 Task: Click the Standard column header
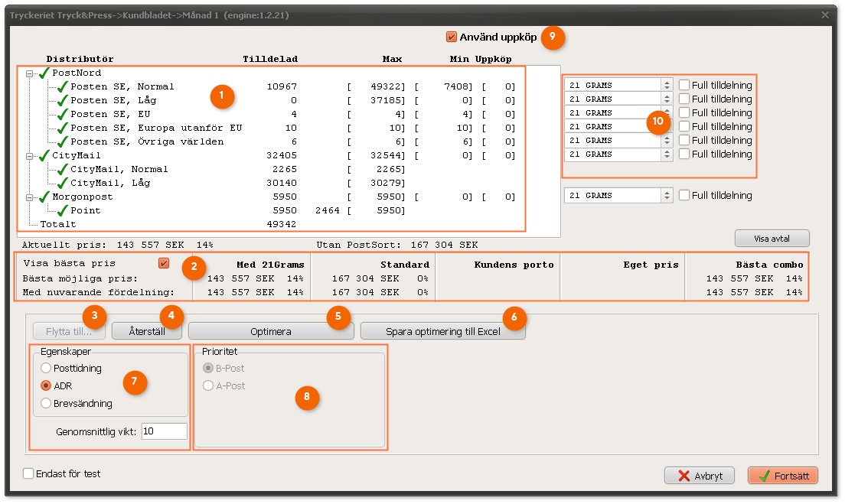coord(405,265)
